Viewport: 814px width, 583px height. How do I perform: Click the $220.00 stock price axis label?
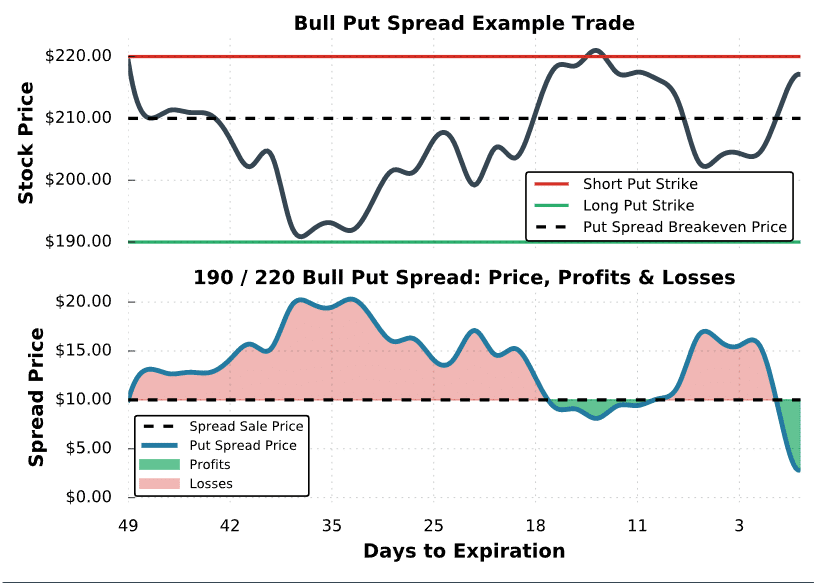[78, 56]
